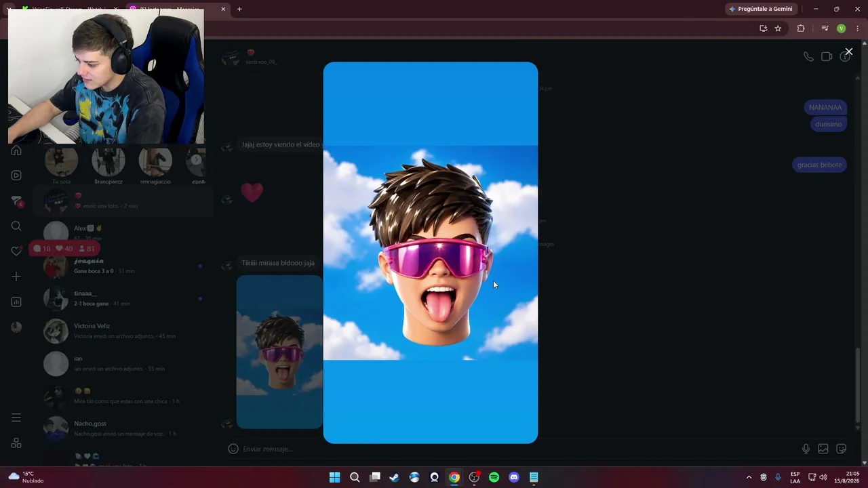Click the attach photo icon in message bar
The image size is (868, 488).
pyautogui.click(x=823, y=449)
